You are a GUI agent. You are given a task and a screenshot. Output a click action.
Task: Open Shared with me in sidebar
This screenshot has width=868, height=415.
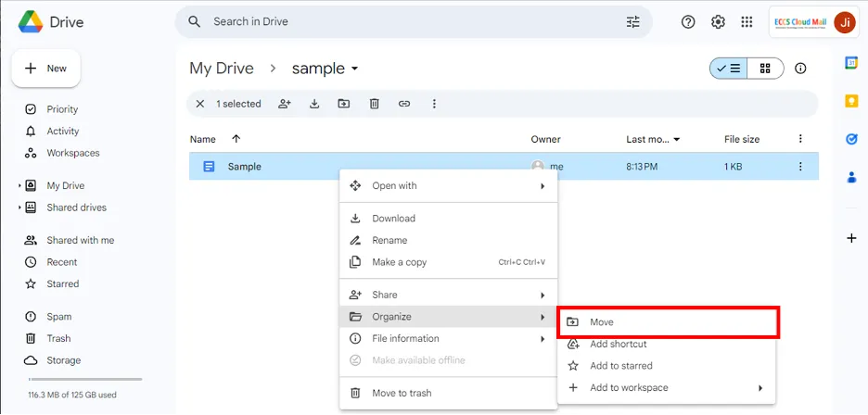[x=80, y=240]
